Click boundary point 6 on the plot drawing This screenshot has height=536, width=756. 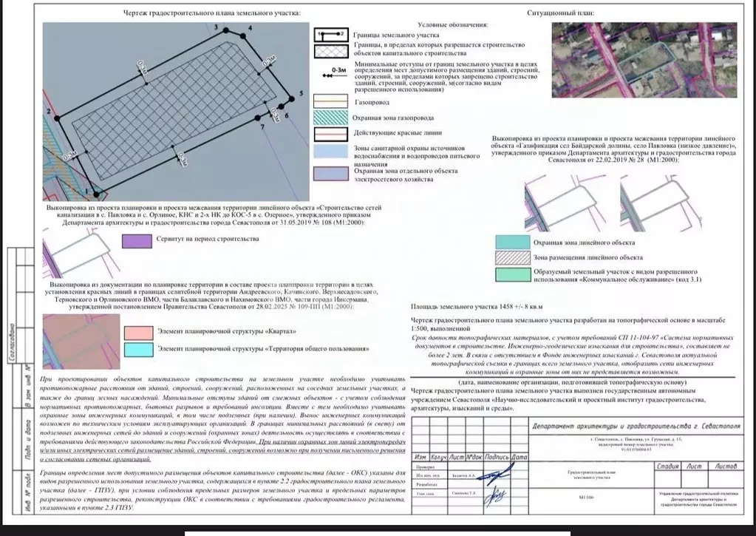pyautogui.click(x=282, y=108)
